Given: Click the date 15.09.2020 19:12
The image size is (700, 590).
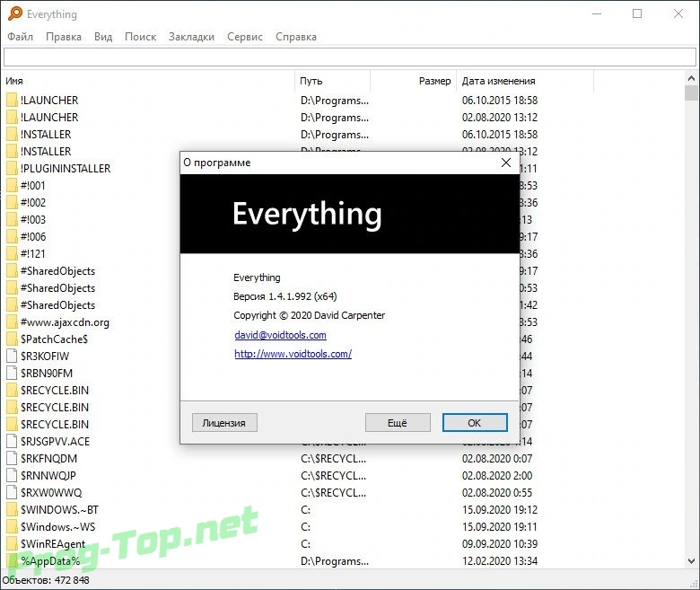Looking at the screenshot, I should (500, 509).
